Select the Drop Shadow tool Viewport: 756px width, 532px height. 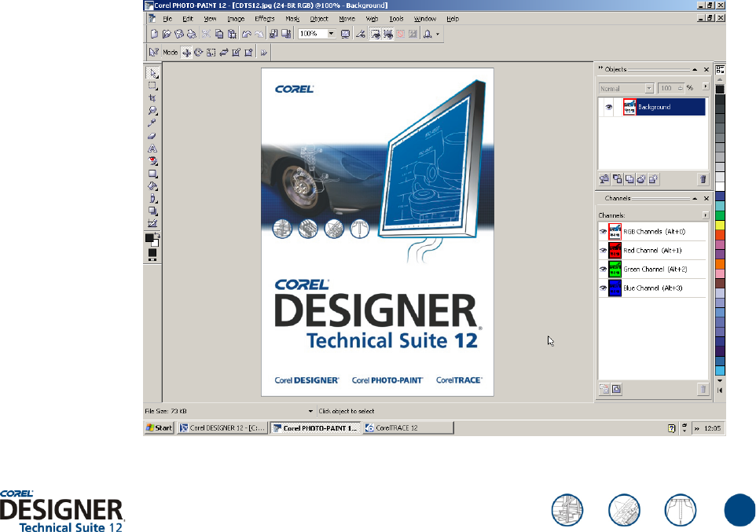pos(152,211)
